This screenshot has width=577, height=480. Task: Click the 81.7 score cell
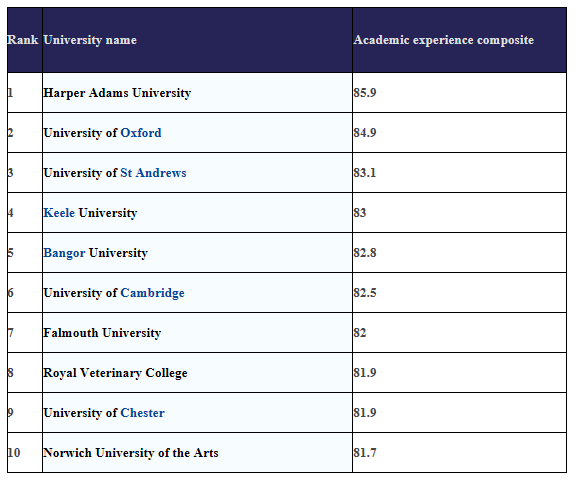tap(459, 453)
